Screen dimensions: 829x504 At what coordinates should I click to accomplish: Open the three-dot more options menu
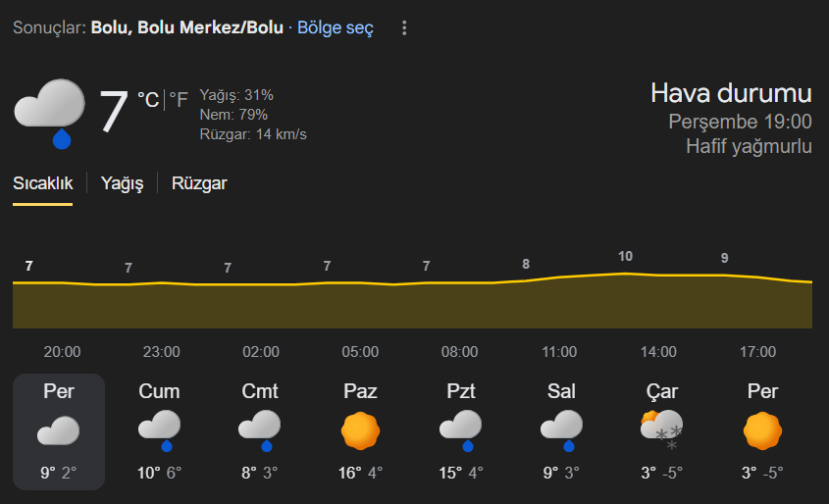pyautogui.click(x=403, y=28)
